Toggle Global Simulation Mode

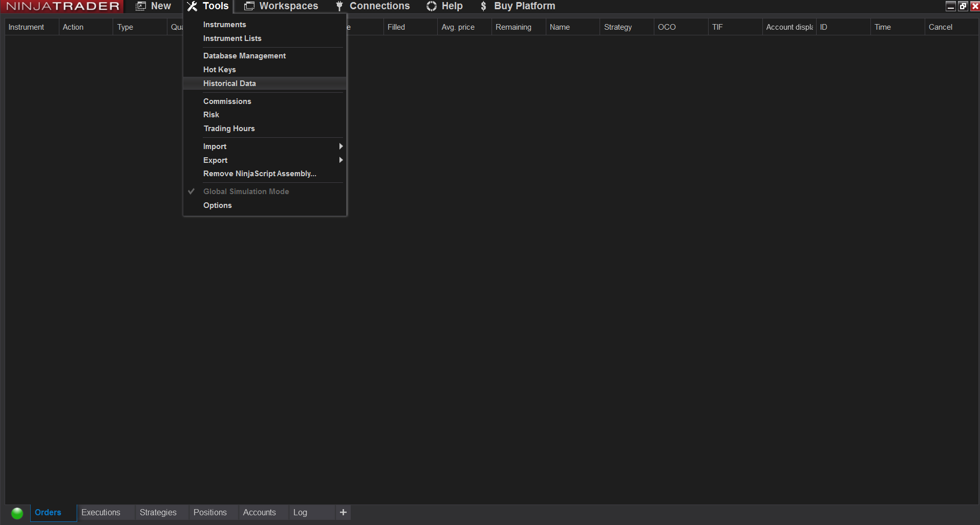tap(265, 192)
